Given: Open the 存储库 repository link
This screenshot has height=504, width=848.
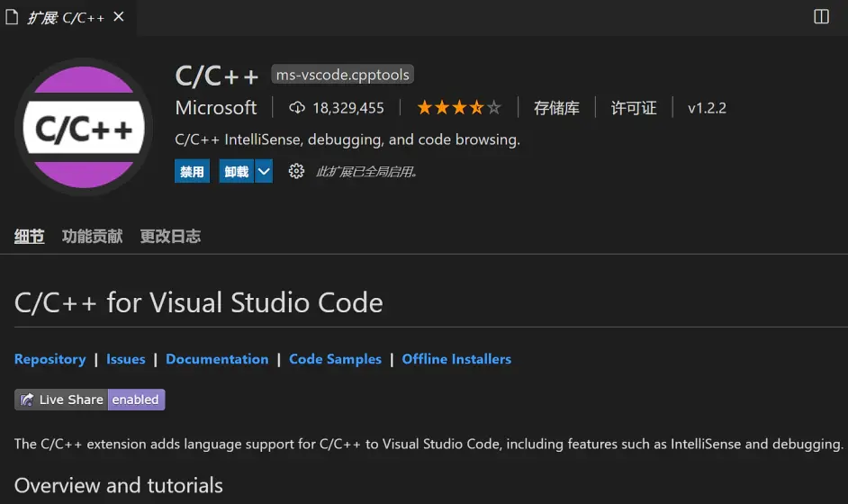Looking at the screenshot, I should point(556,108).
